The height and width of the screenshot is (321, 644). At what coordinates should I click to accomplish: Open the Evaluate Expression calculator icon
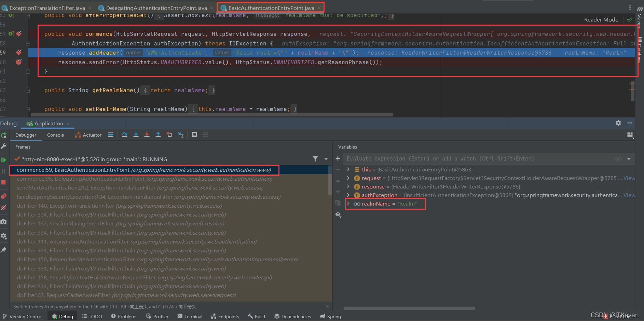pyautogui.click(x=194, y=135)
